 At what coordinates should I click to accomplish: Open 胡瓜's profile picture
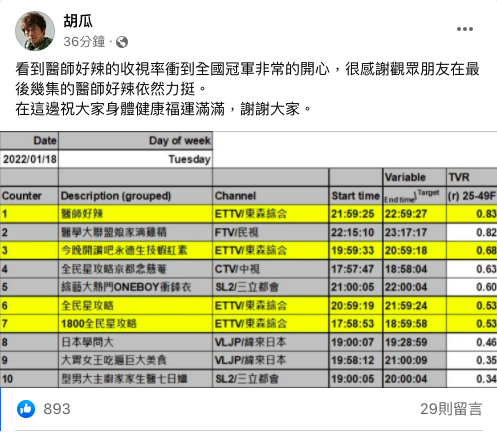pos(35,31)
